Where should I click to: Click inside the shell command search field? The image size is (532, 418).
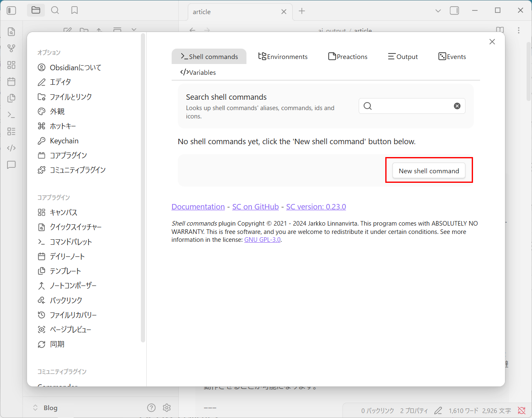411,106
